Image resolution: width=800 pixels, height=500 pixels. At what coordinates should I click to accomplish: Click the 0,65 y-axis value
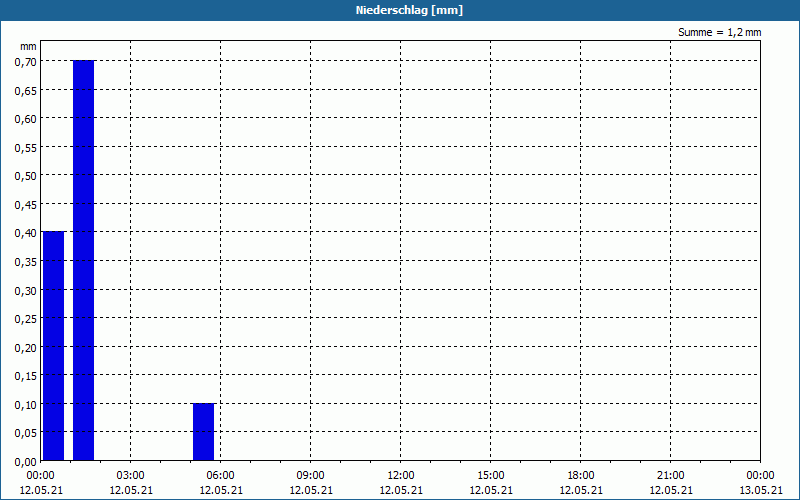point(26,91)
